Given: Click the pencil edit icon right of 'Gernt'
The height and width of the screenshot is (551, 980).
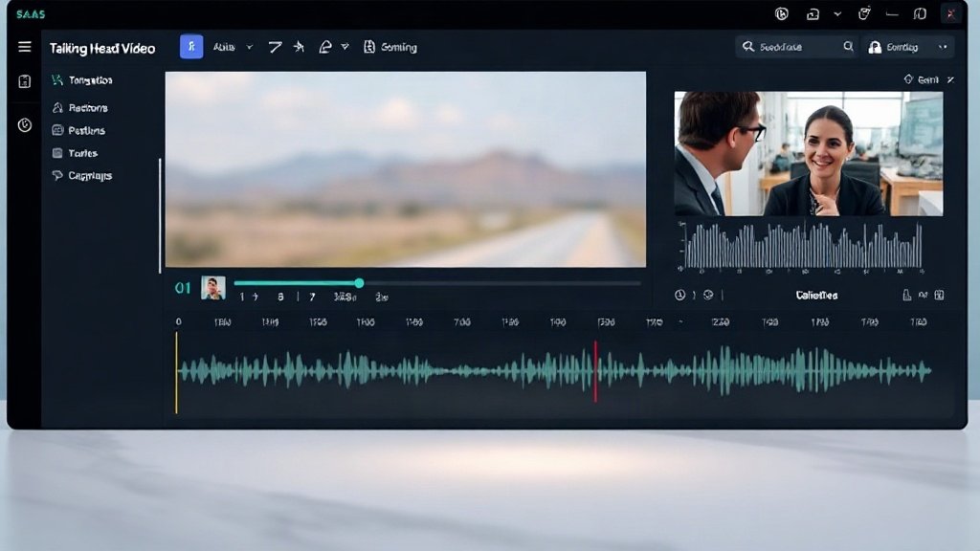Looking at the screenshot, I should (950, 79).
